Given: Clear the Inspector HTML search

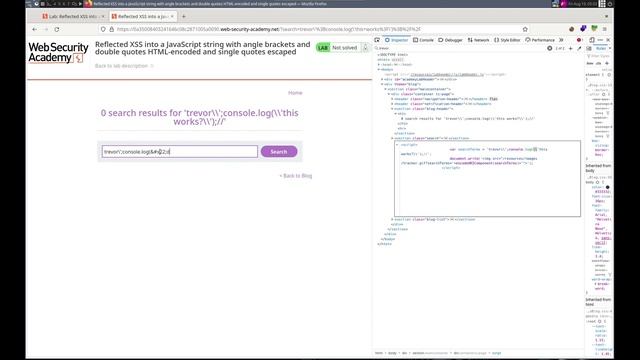Looking at the screenshot, I should pos(550,48).
